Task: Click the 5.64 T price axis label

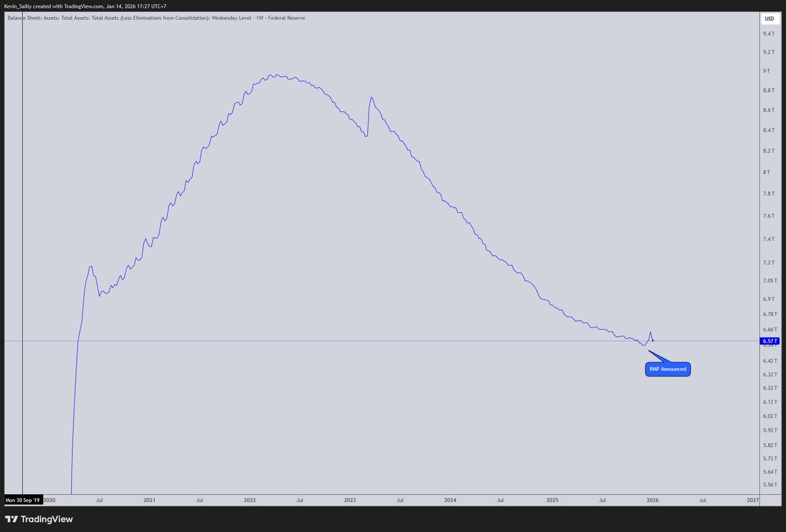Action: [770, 472]
